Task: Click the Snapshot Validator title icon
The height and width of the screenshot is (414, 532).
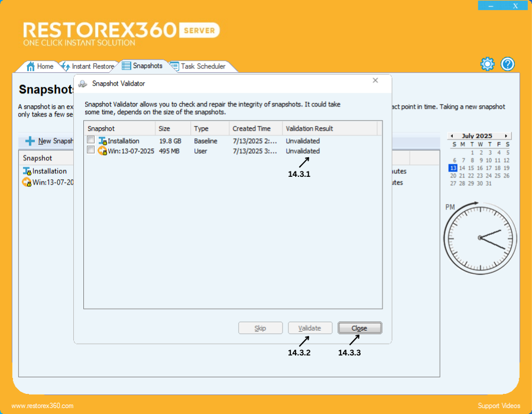Action: (x=83, y=83)
